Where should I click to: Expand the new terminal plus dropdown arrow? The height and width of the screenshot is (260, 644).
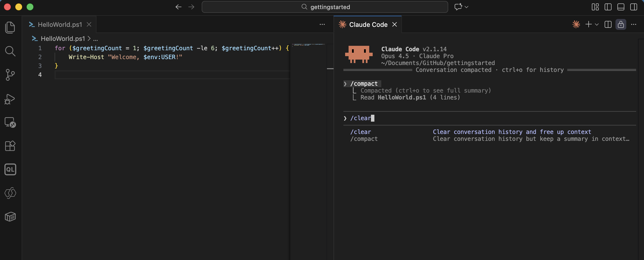(597, 25)
